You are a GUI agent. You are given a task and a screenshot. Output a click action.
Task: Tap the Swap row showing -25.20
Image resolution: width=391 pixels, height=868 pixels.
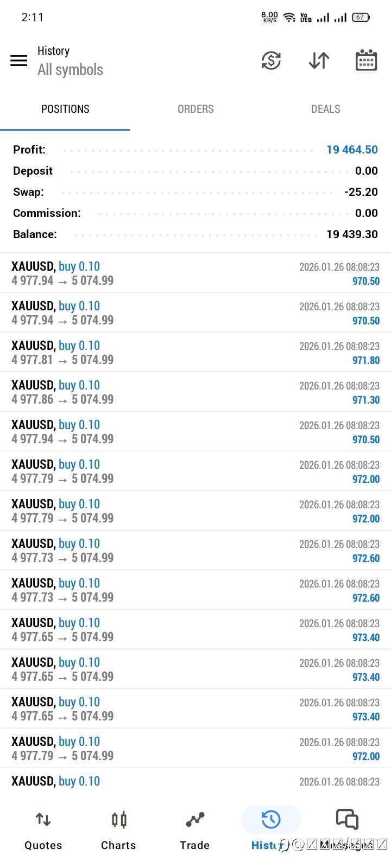tap(195, 192)
